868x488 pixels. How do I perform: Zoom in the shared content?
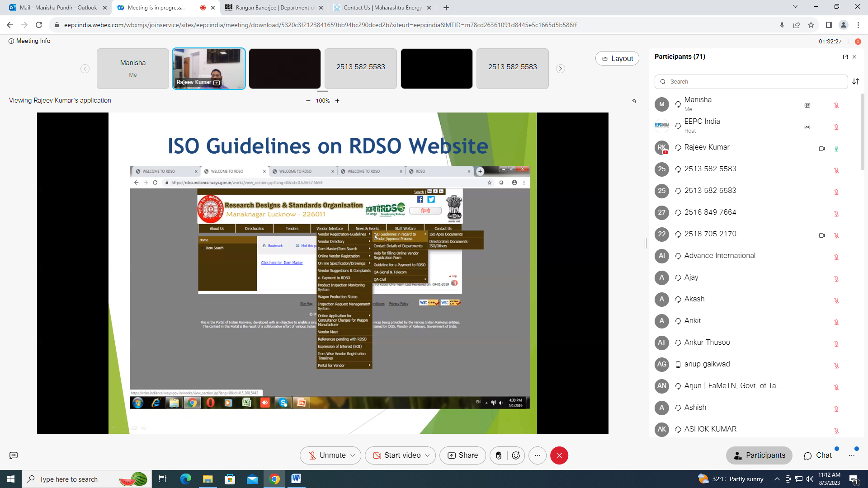337,101
